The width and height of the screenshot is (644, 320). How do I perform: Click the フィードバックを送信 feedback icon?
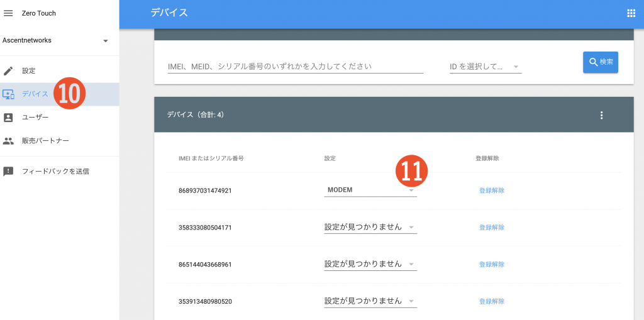coord(8,171)
